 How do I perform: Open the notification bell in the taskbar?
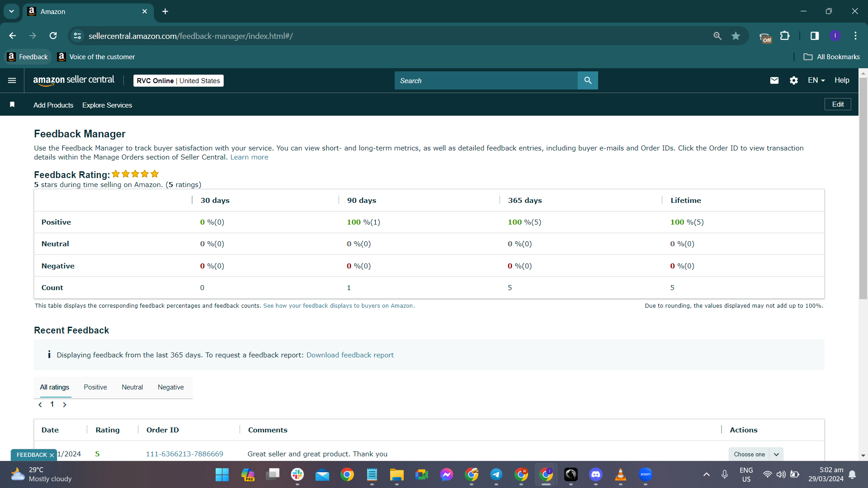click(x=852, y=474)
